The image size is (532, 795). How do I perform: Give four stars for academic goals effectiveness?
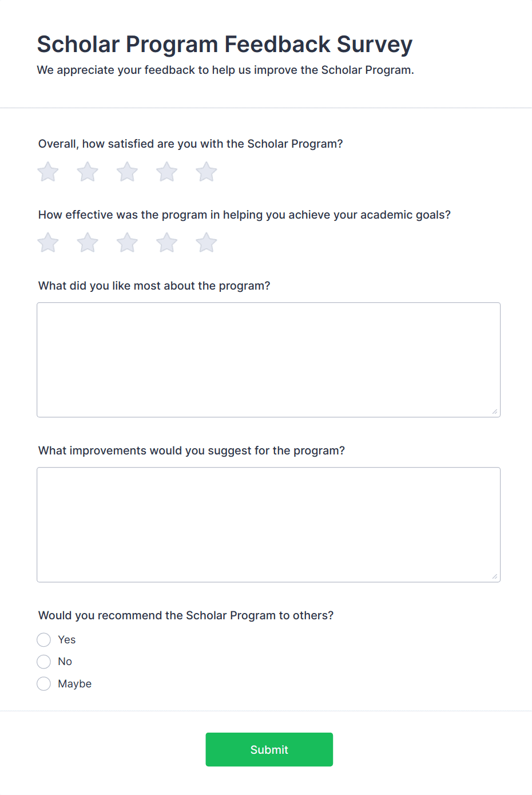(x=166, y=243)
